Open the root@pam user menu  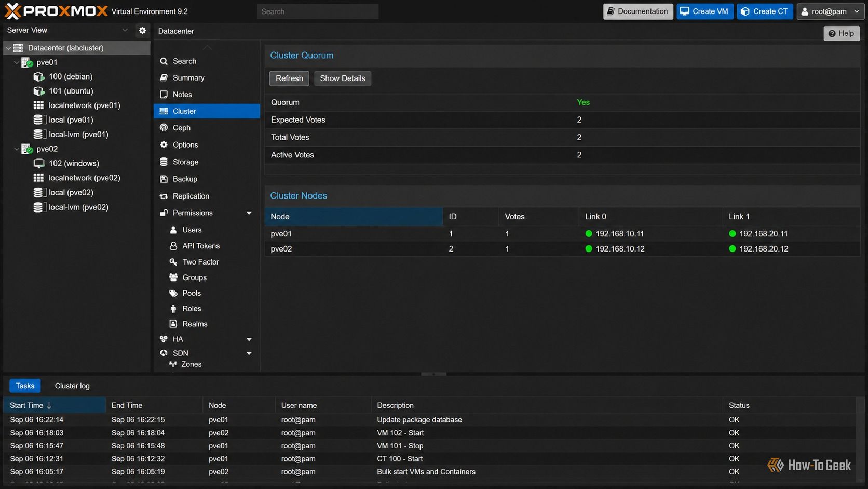pyautogui.click(x=831, y=11)
